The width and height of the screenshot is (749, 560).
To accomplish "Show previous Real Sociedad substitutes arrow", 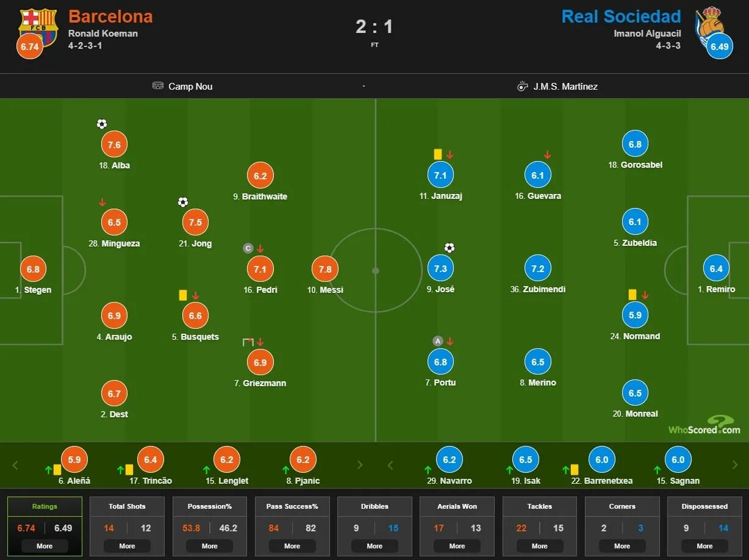I will click(x=390, y=465).
